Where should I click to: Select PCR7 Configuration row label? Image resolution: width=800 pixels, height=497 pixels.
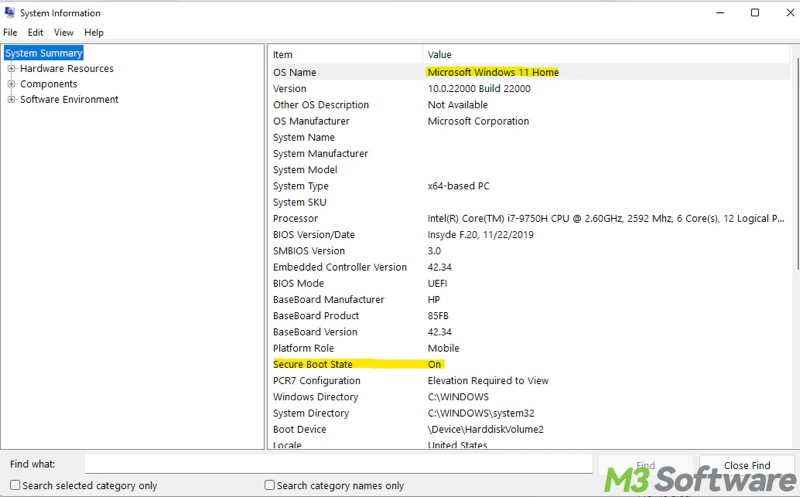[316, 381]
